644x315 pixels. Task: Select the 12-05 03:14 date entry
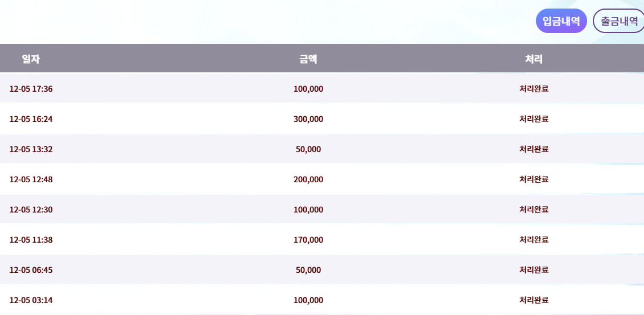pos(31,300)
